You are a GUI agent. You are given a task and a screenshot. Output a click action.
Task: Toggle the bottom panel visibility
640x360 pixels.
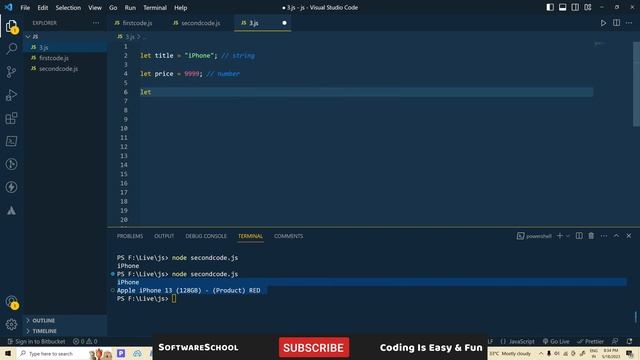[562, 7]
